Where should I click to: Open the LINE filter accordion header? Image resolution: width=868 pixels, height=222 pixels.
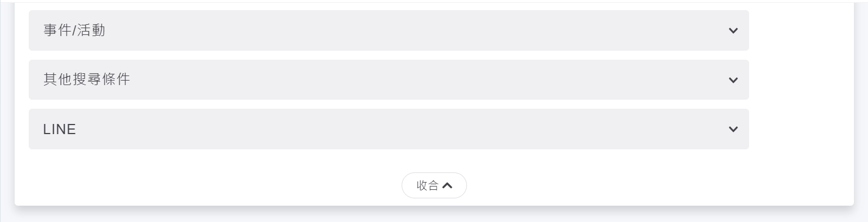[389, 129]
